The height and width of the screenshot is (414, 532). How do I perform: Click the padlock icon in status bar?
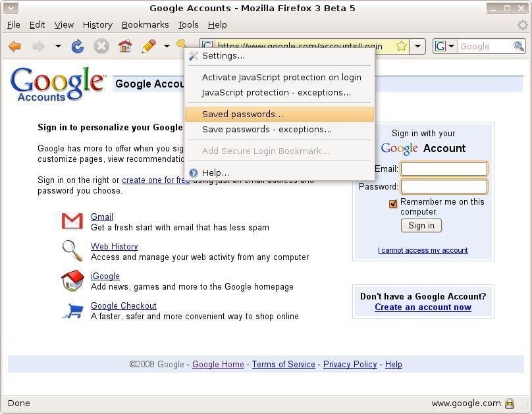510,403
